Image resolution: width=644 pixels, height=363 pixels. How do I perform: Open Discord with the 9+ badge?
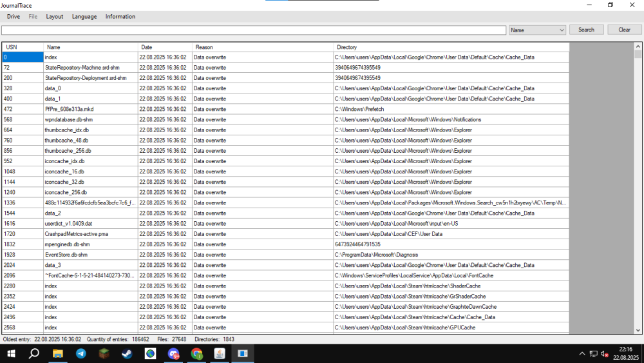[173, 353]
